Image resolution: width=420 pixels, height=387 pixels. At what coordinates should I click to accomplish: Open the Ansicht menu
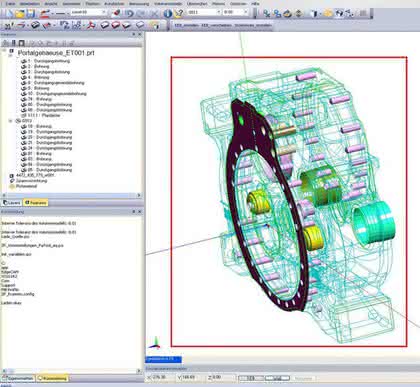coord(51,4)
